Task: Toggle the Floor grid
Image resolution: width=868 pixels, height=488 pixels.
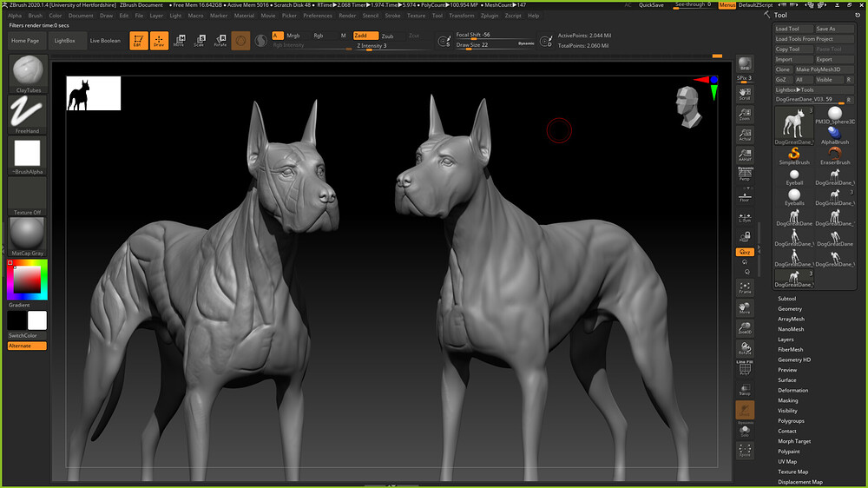Action: click(745, 196)
